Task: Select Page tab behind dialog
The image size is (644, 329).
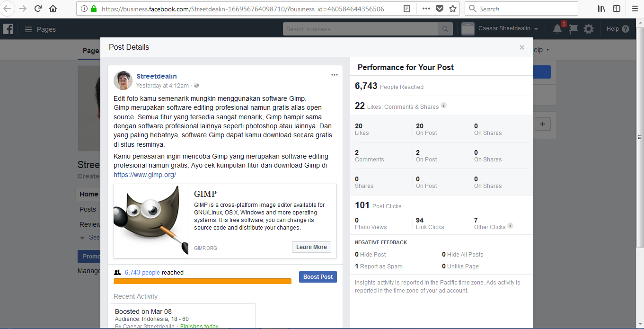Action: pyautogui.click(x=90, y=51)
